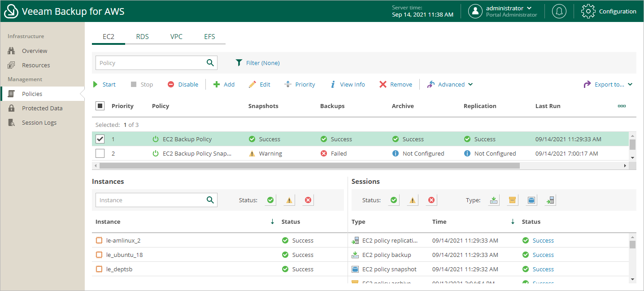Switch to the EC2 tab
Screen dimensions: 644x291
[109, 37]
